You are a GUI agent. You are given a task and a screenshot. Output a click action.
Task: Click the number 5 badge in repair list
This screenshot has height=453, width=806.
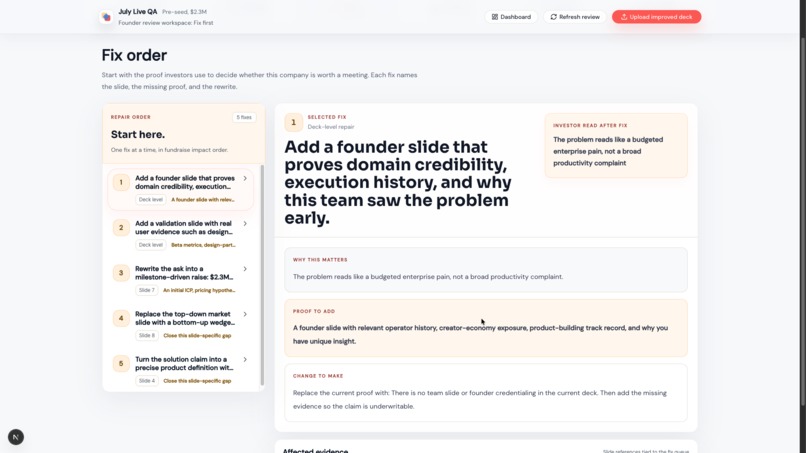point(121,363)
